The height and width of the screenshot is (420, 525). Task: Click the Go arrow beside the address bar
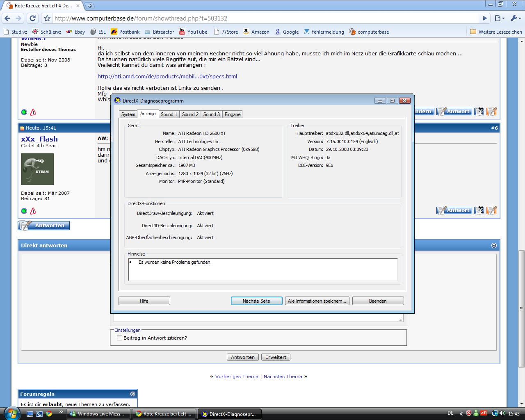(485, 18)
